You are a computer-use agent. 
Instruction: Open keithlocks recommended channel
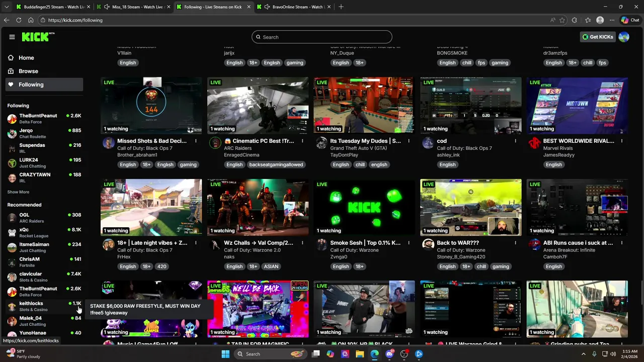(x=45, y=306)
